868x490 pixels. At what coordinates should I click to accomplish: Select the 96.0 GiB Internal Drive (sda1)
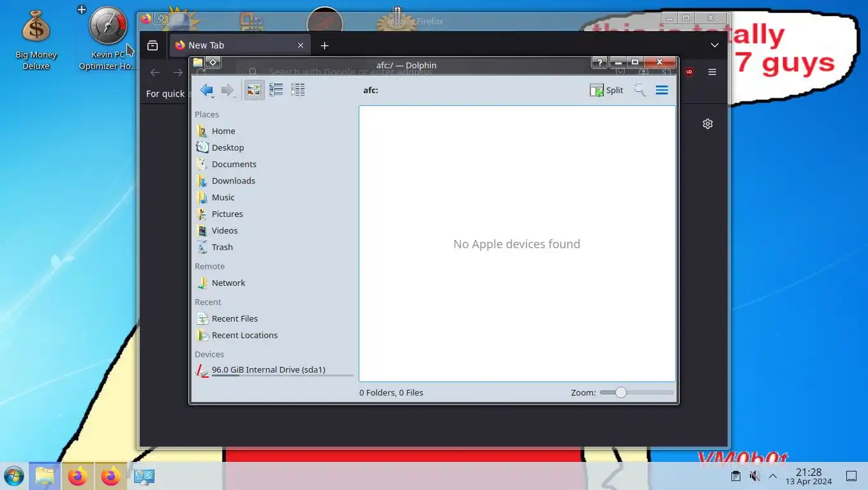click(273, 370)
